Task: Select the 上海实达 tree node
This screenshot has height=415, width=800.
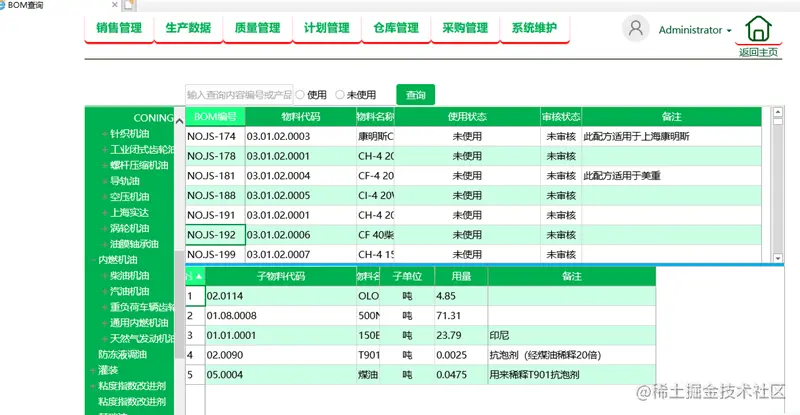Action: 130,213
